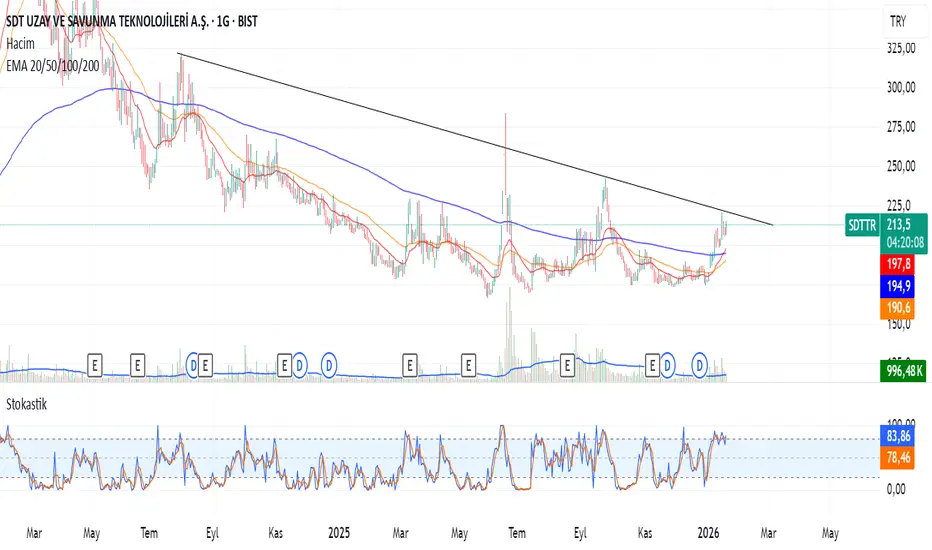
Task: Open the D dividend marker left of Eyl 2024 E marker
Action: pyautogui.click(x=192, y=365)
